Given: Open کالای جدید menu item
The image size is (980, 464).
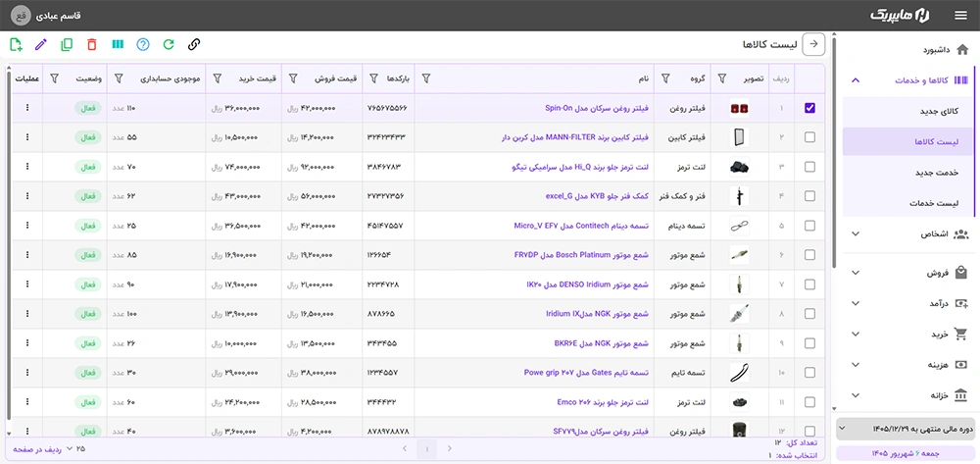Looking at the screenshot, I should pyautogui.click(x=908, y=111).
